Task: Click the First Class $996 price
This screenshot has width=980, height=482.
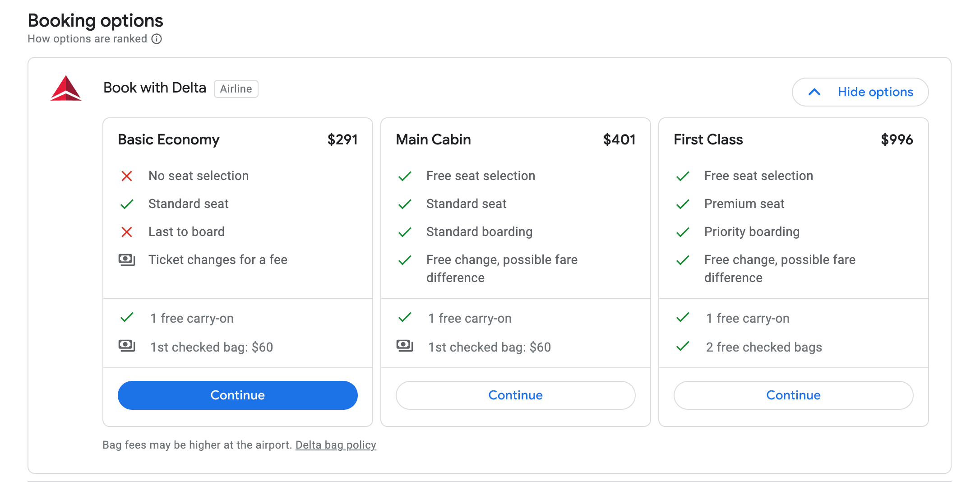Action: [897, 140]
